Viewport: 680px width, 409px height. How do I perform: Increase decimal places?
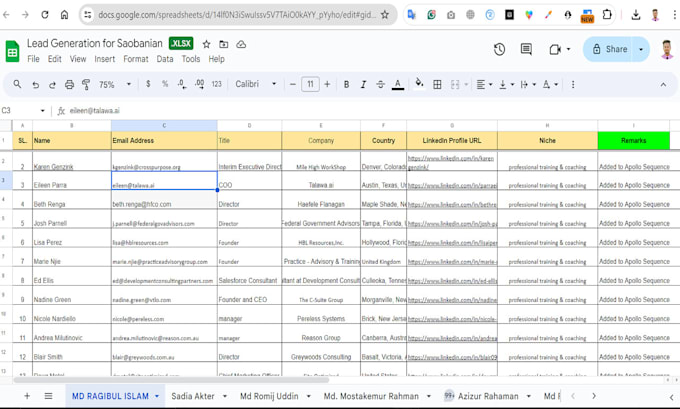[199, 84]
